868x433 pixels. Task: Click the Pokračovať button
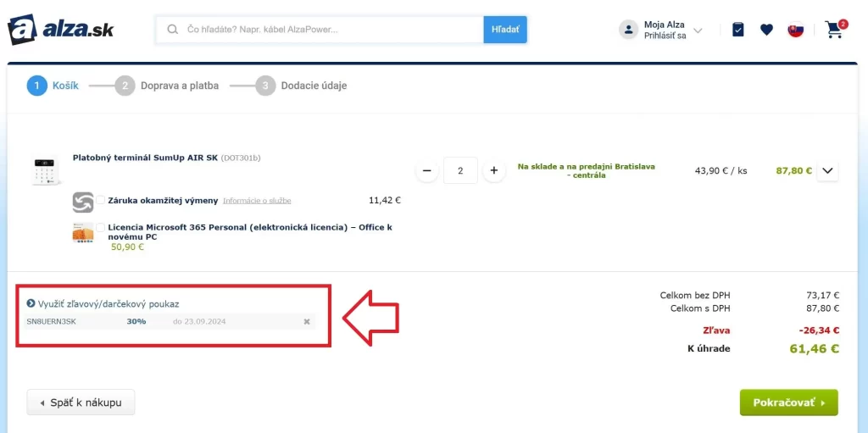point(789,402)
